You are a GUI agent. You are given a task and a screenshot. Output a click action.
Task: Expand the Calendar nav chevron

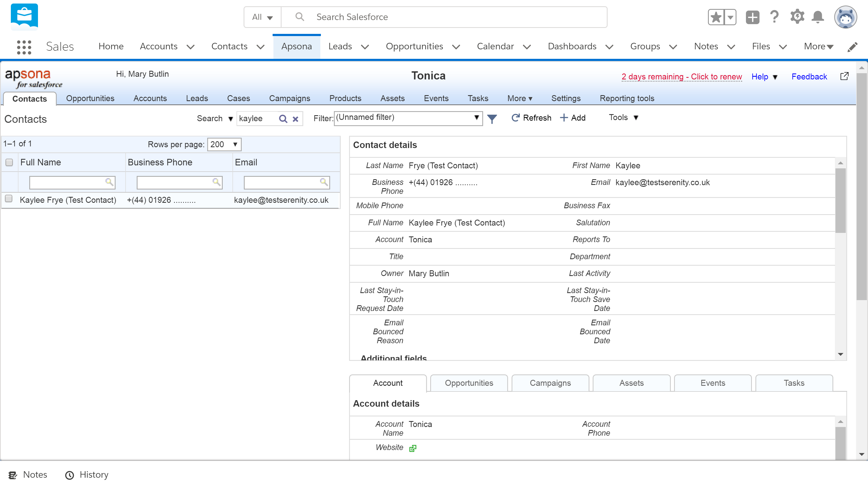pyautogui.click(x=527, y=47)
